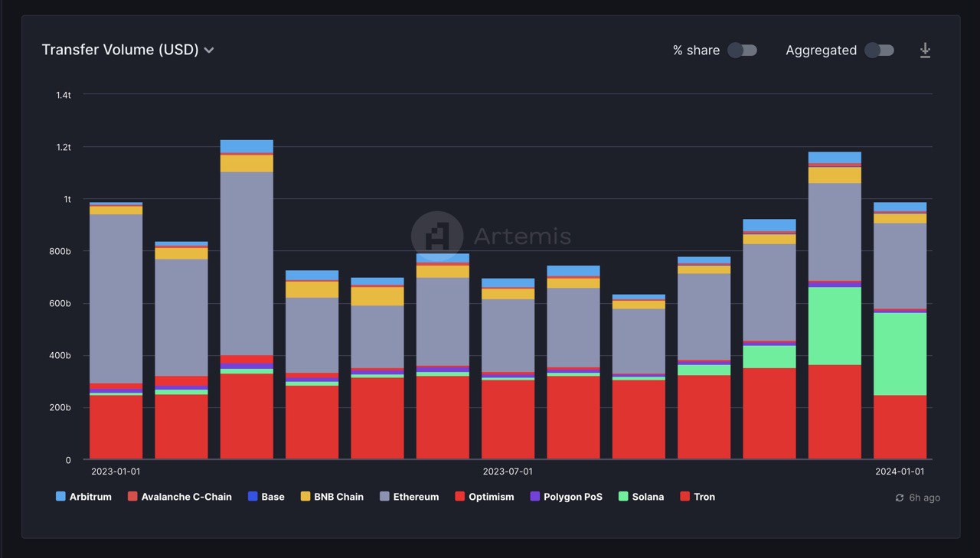Click the 2023-07-01 axis date label

pos(508,472)
